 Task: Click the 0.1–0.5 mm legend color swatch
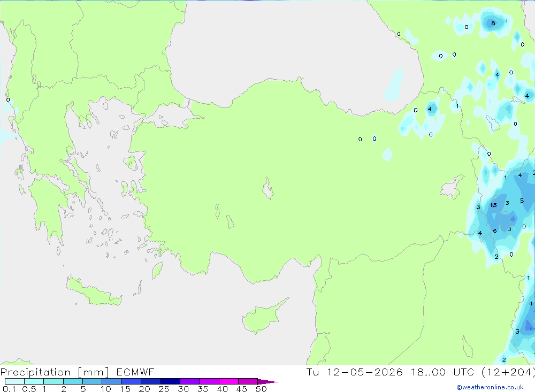tap(14, 381)
